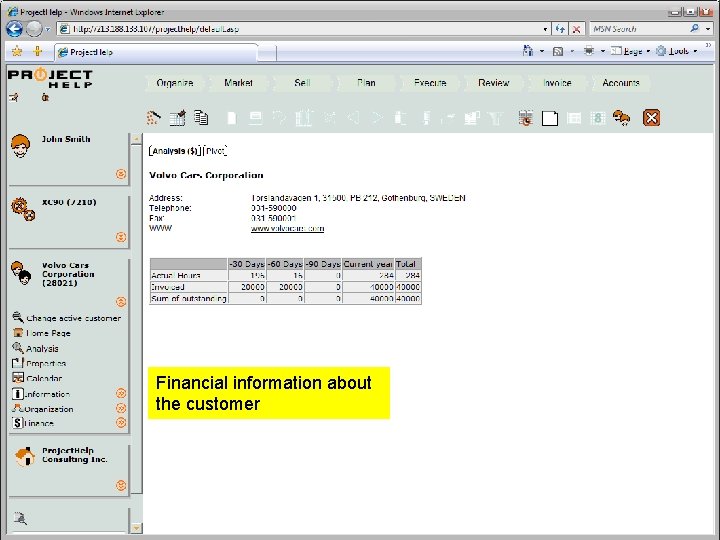The width and height of the screenshot is (720, 540).
Task: Click the John Smith avatar icon
Action: [x=21, y=146]
